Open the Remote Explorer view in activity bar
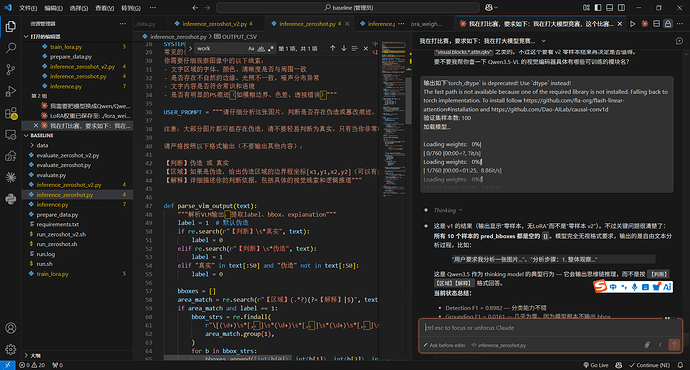690x370 pixels. [x=11, y=135]
